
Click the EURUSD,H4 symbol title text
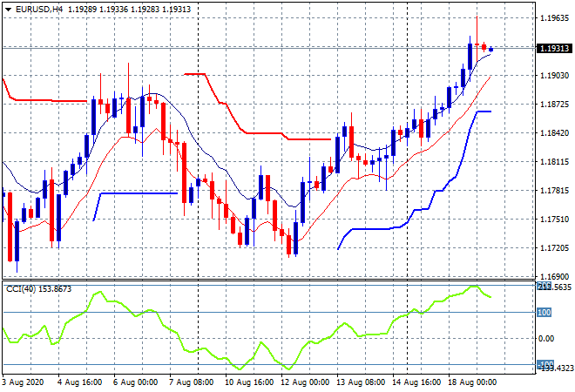click(x=39, y=10)
